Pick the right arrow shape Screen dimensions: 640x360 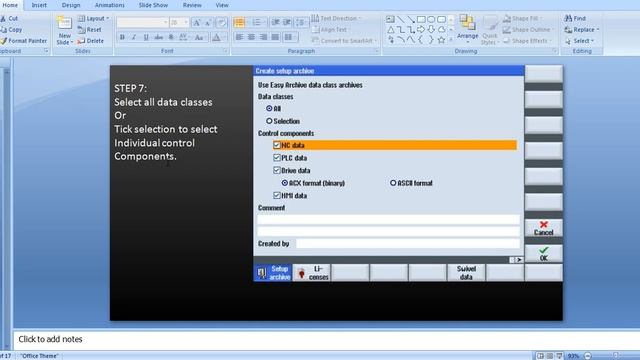coord(421,29)
